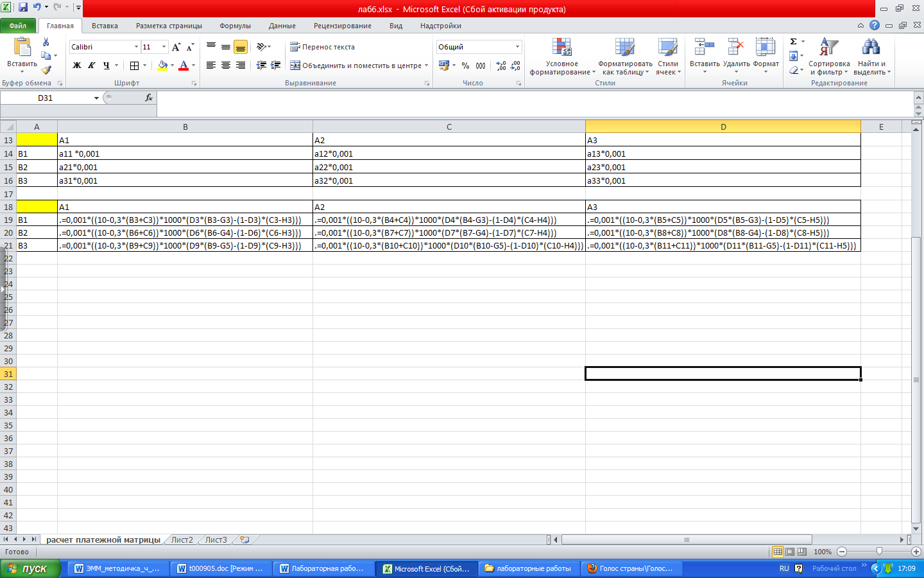Switch to sheet Лист2
Image resolution: width=924 pixels, height=578 pixels.
(x=182, y=539)
